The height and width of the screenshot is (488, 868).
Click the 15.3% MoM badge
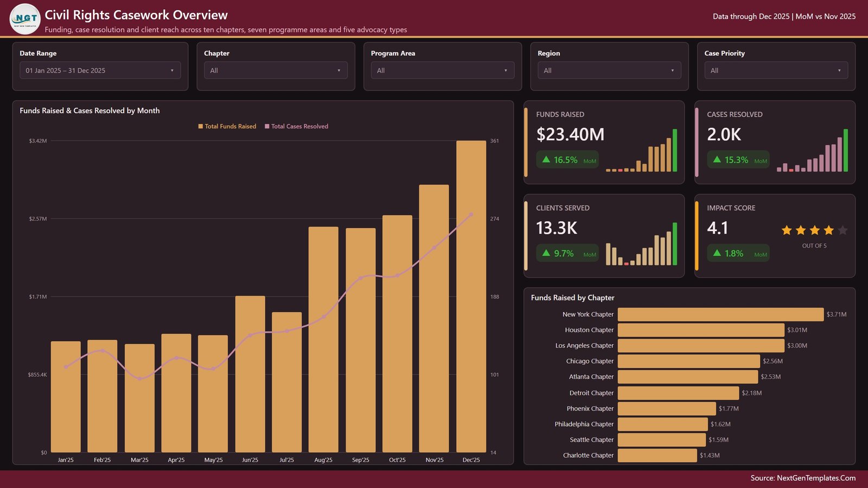(x=738, y=160)
